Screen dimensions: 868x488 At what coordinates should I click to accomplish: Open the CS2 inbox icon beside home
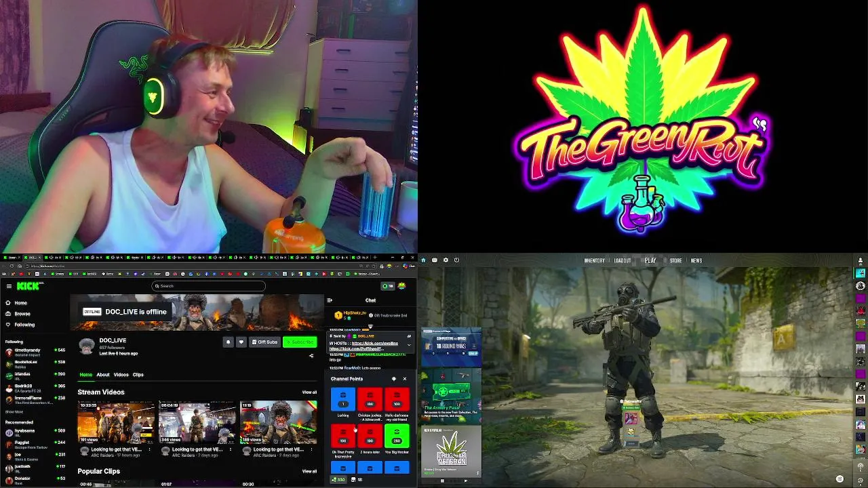pyautogui.click(x=434, y=260)
